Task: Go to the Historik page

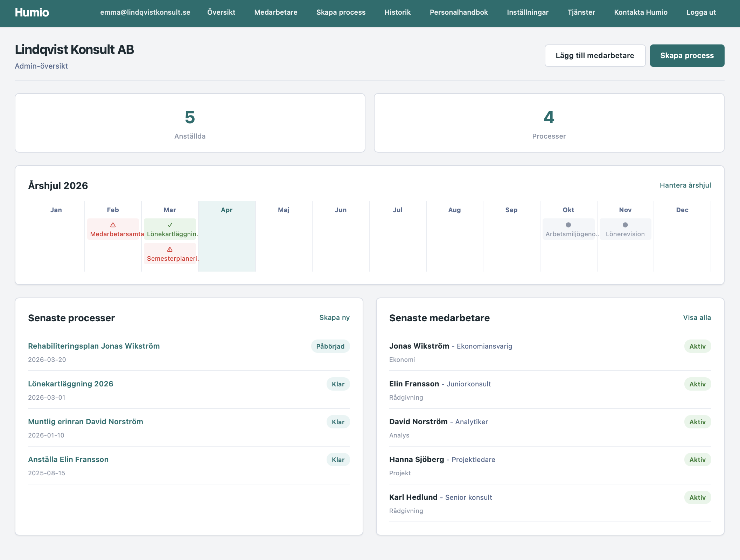Action: [397, 13]
